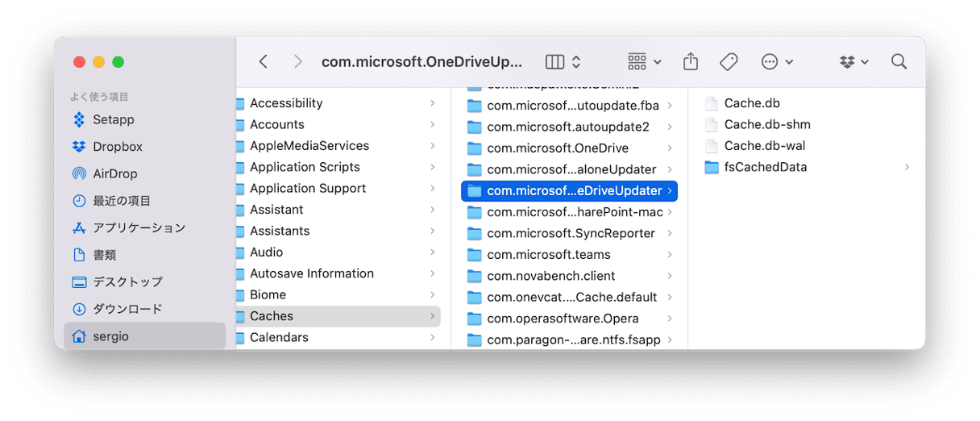Select com.operasoftware.Opera cache folder

pyautogui.click(x=563, y=318)
